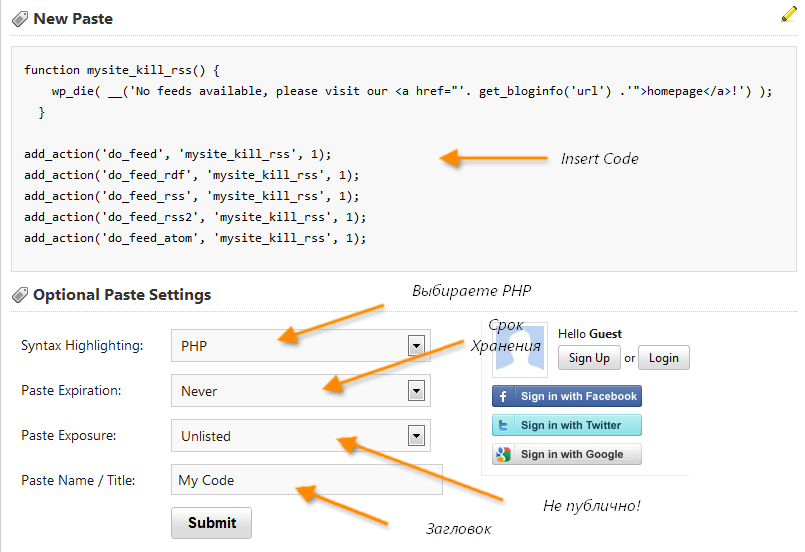Click the New Paste heading
Viewport: 805px width, 552px height.
(x=73, y=19)
